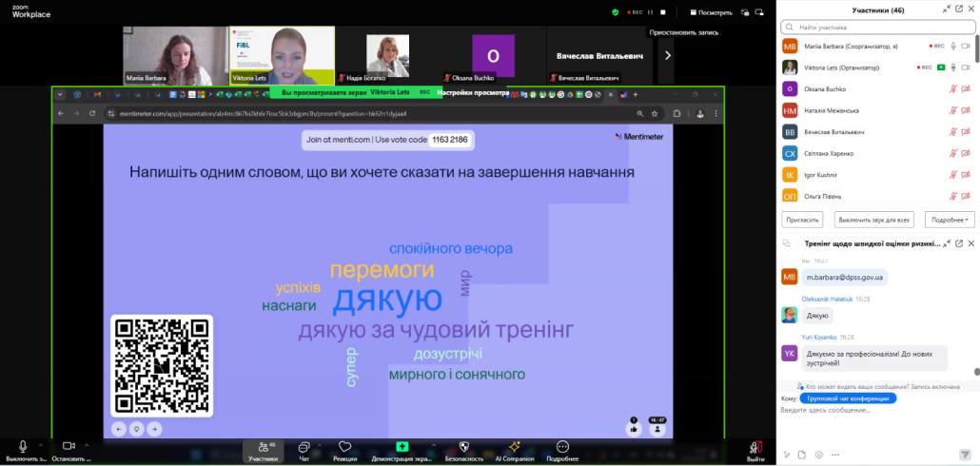Click the Invite (Пригласить) button
980x466 pixels.
coord(801,220)
